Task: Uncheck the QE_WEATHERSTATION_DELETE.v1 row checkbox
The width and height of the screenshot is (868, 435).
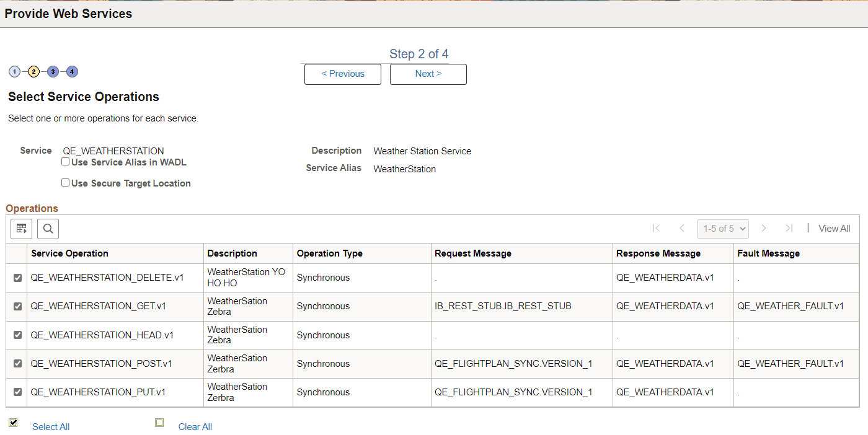Action: click(x=16, y=278)
